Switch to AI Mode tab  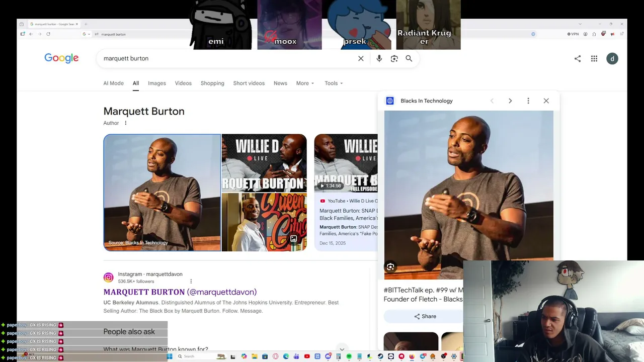pos(113,83)
